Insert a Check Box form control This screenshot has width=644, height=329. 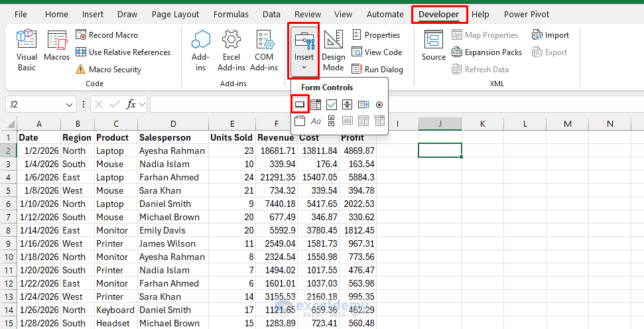pos(332,105)
